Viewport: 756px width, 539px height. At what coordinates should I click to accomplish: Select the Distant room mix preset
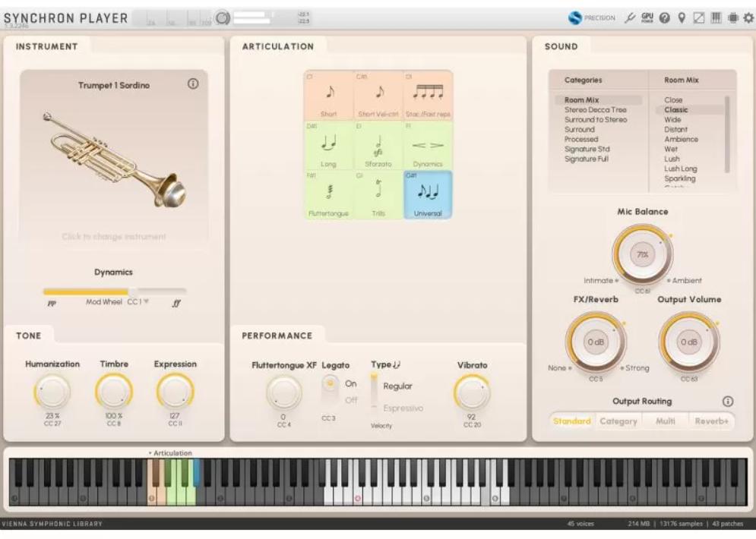[x=675, y=129]
